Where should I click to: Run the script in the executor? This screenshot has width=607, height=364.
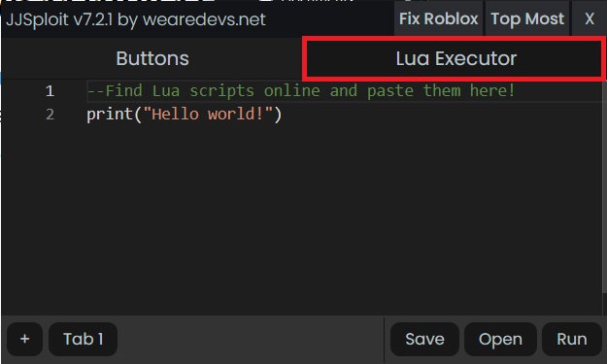coord(572,339)
